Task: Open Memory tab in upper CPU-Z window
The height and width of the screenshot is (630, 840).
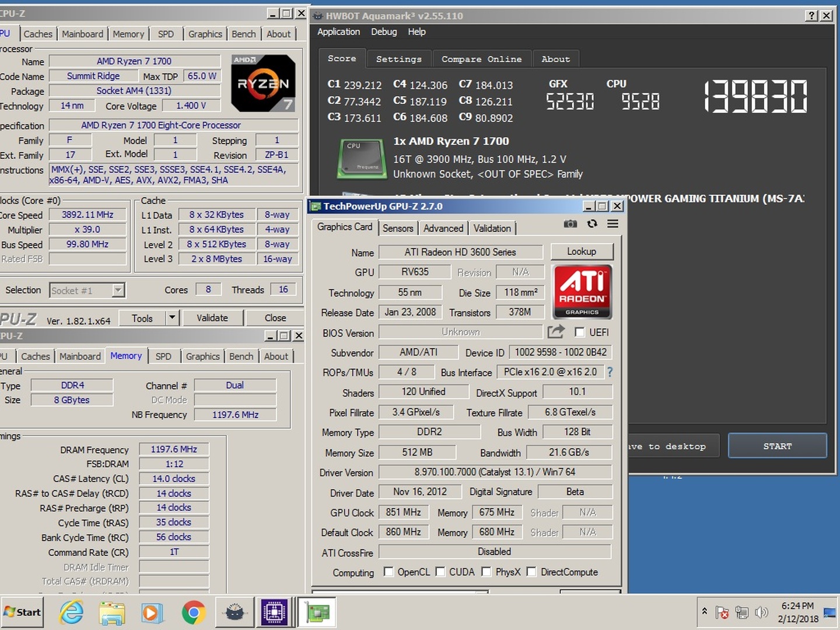Action: tap(128, 34)
